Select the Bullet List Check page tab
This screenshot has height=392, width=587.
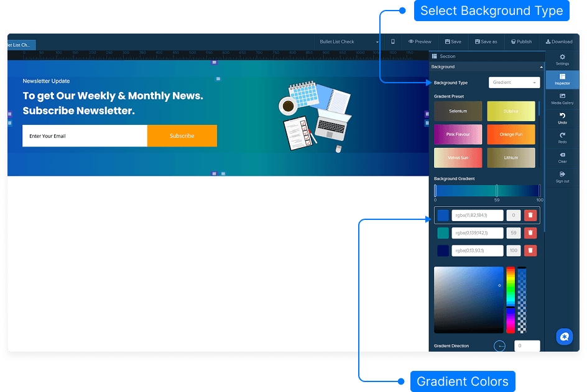coord(19,45)
